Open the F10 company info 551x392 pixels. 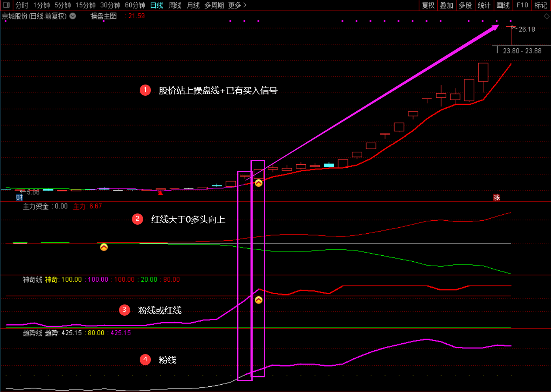point(522,5)
